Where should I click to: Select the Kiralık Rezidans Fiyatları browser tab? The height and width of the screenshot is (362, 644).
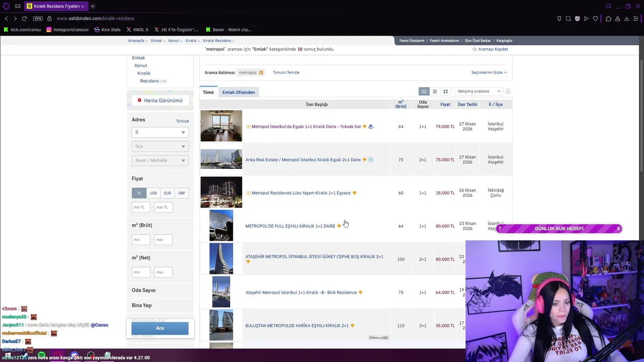click(55, 6)
